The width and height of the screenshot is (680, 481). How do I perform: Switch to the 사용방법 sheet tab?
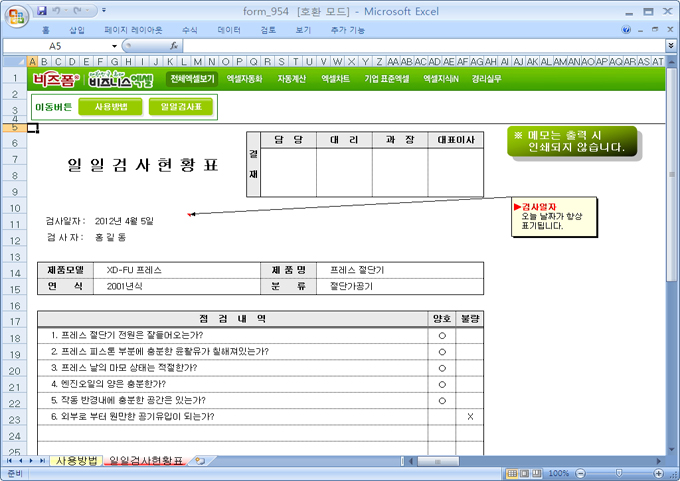(x=76, y=461)
